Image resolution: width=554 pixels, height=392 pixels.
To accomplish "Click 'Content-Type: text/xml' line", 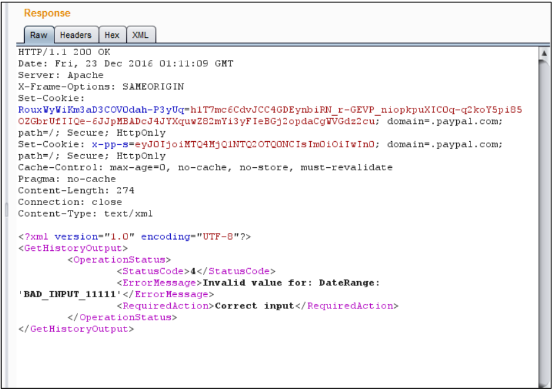I will click(85, 214).
